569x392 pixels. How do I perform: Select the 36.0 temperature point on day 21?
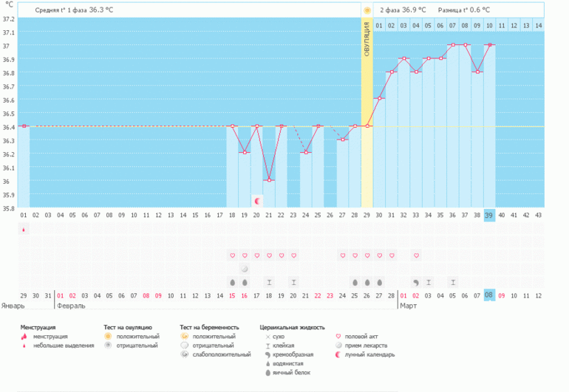tap(269, 180)
